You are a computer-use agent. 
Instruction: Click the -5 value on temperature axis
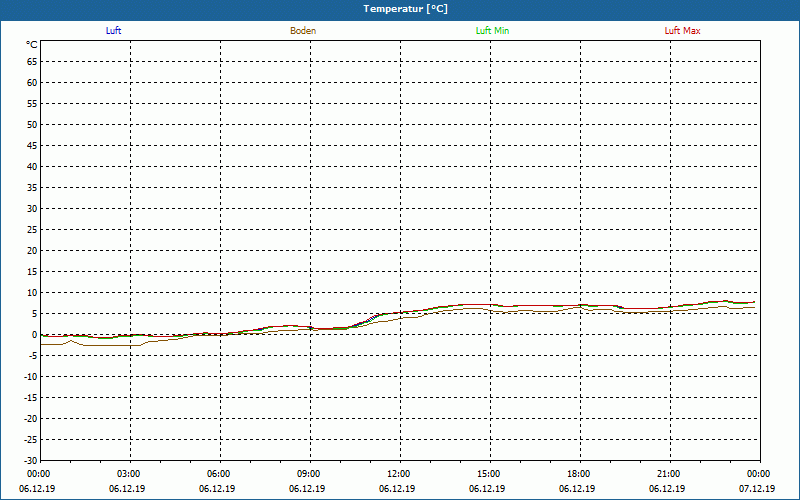(33, 356)
